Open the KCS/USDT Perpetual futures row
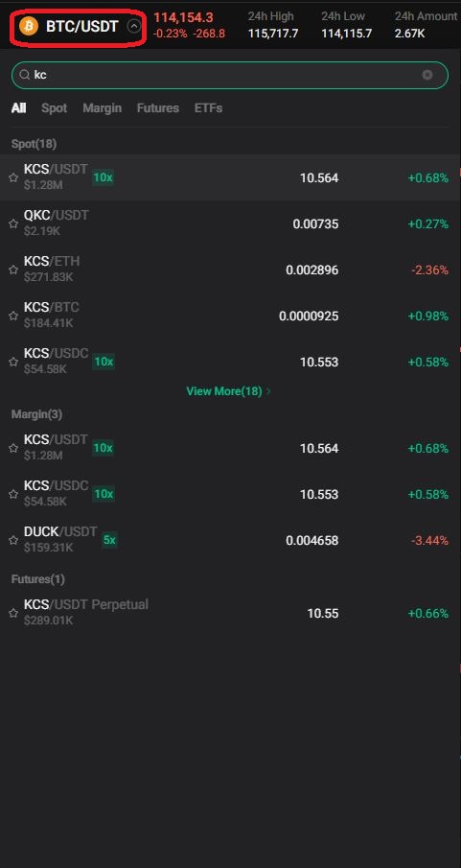The image size is (461, 868). (x=230, y=613)
